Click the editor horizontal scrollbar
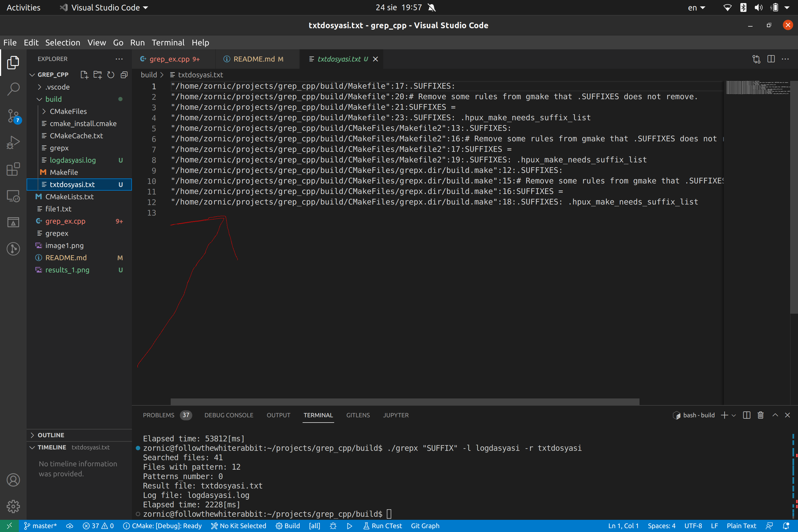The image size is (798, 532). (x=405, y=401)
